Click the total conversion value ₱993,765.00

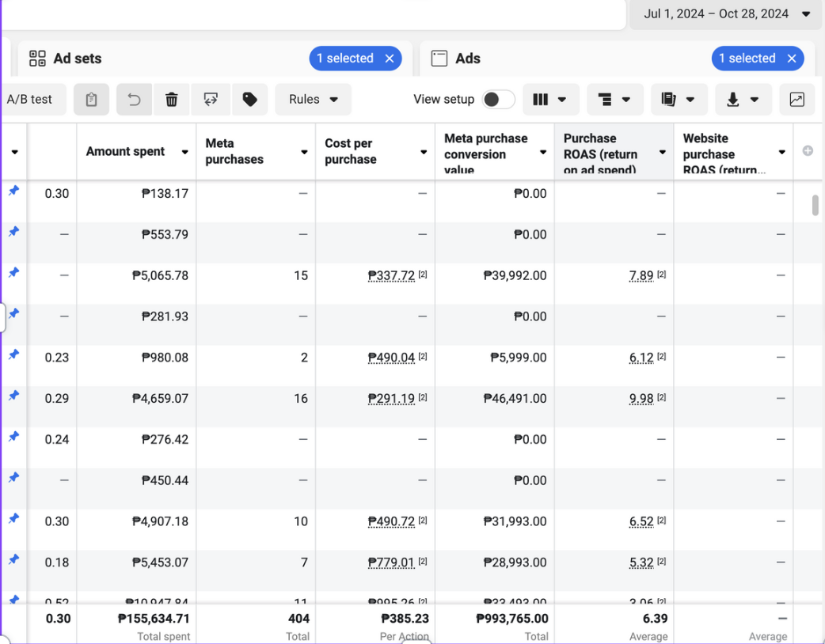click(x=512, y=618)
